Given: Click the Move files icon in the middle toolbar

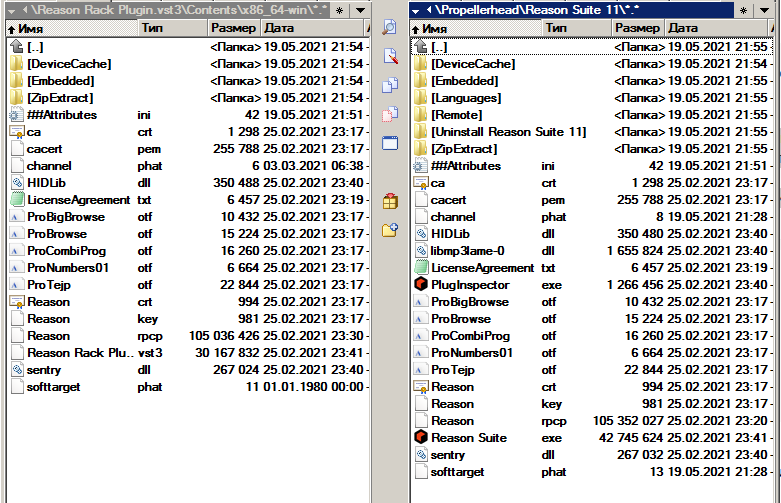Looking at the screenshot, I should point(390,114).
